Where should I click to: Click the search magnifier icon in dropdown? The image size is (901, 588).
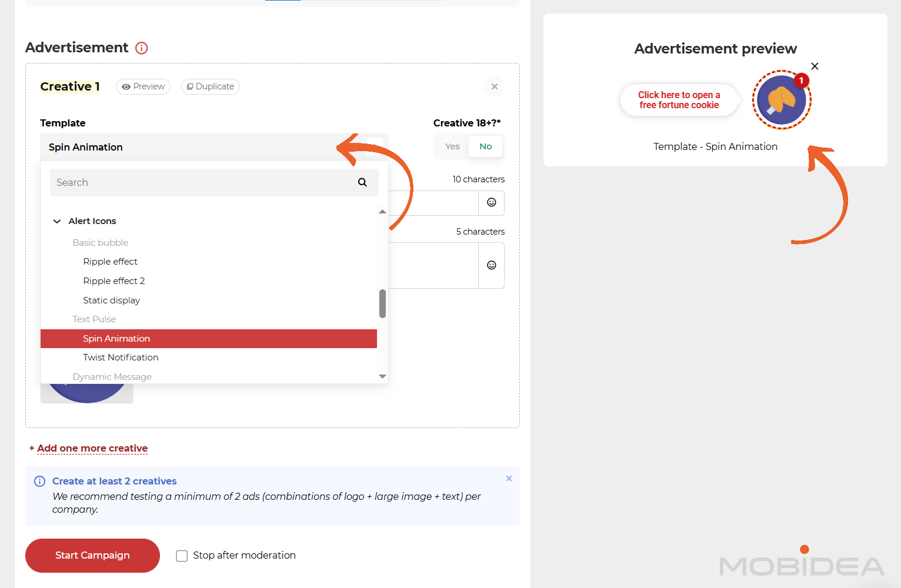click(x=362, y=182)
